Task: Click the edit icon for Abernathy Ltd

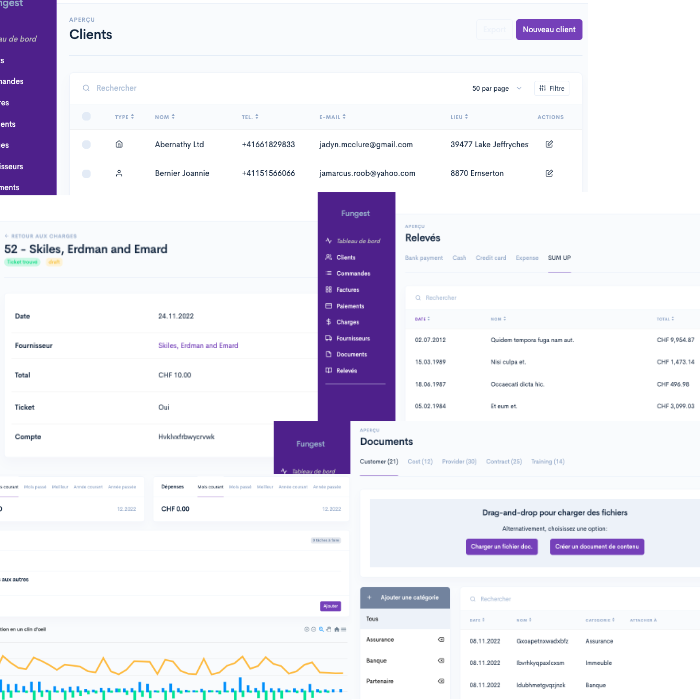Action: (549, 144)
